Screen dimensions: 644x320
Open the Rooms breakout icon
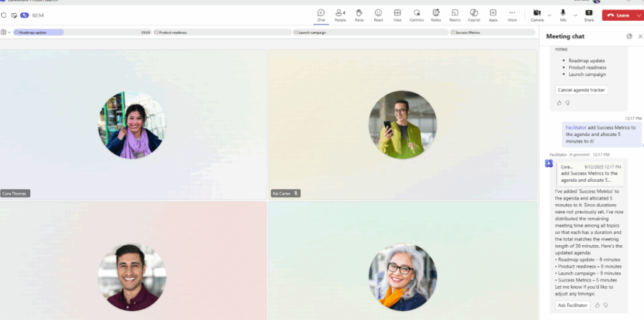click(455, 14)
